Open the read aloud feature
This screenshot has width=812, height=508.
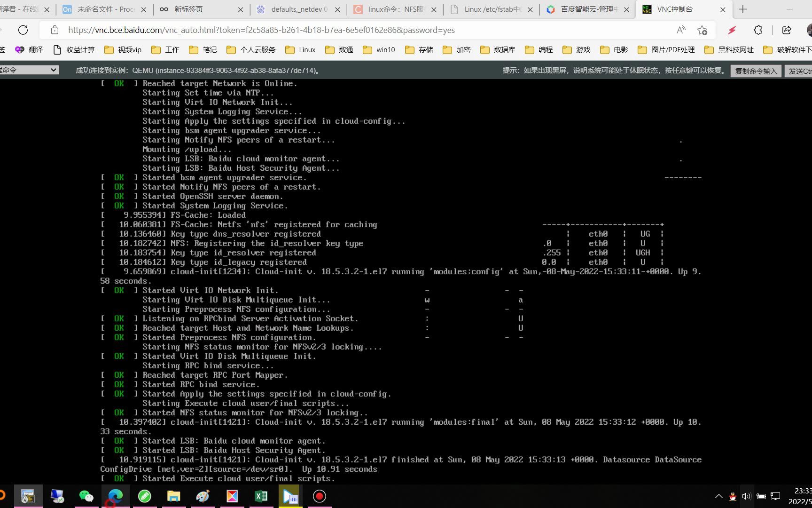[x=681, y=30]
